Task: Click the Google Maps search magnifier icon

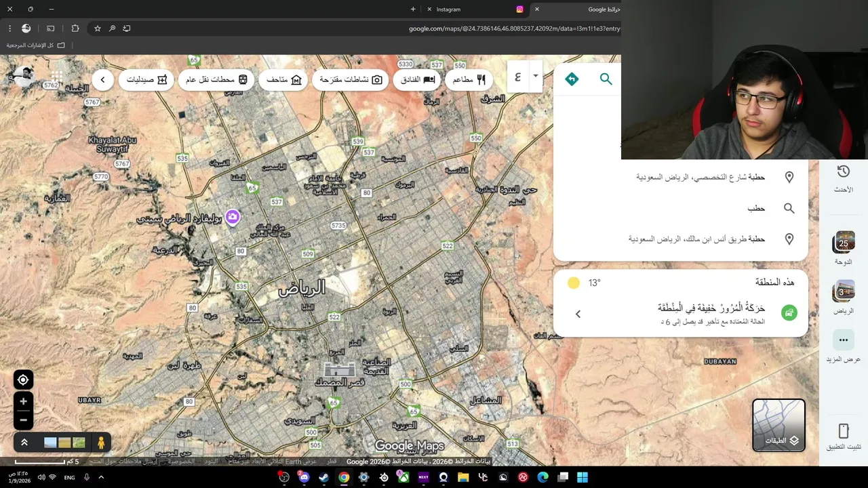Action: click(606, 79)
